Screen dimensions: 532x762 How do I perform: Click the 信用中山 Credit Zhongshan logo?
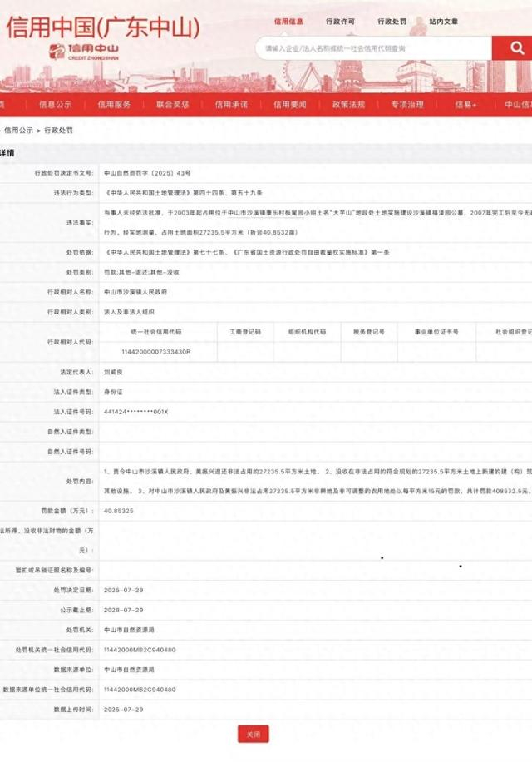point(84,51)
